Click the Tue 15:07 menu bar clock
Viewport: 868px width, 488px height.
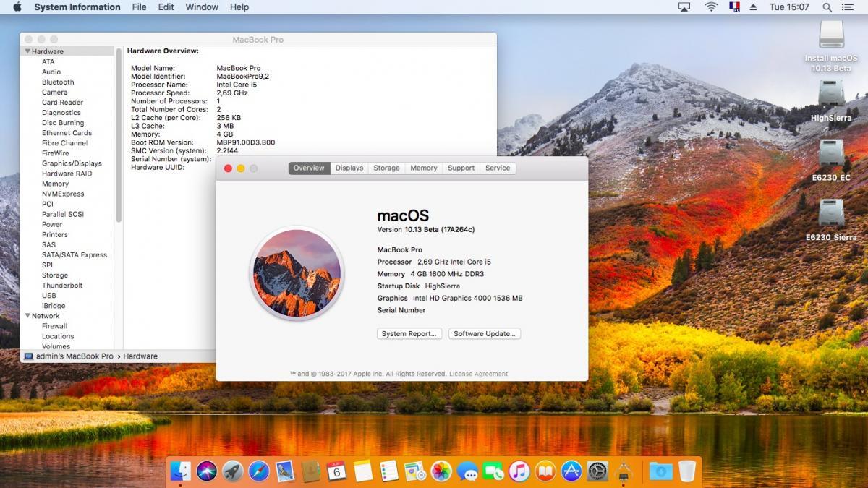[789, 7]
